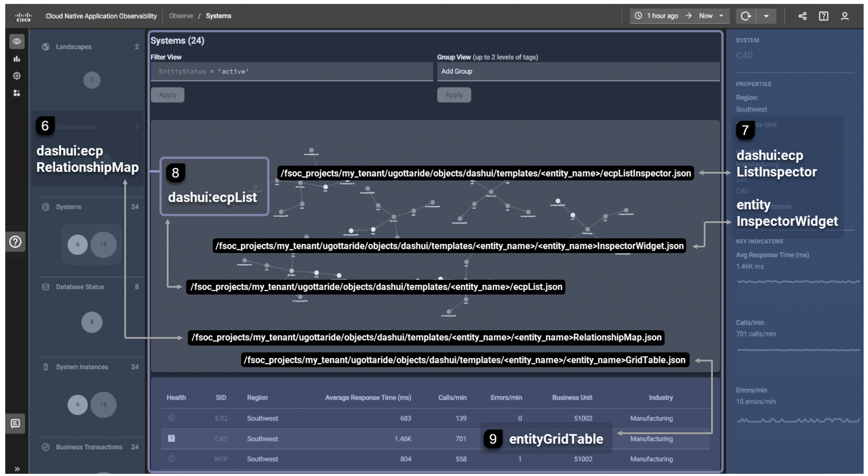
Task: Select the E7Q row health check icon
Action: pyautogui.click(x=171, y=418)
